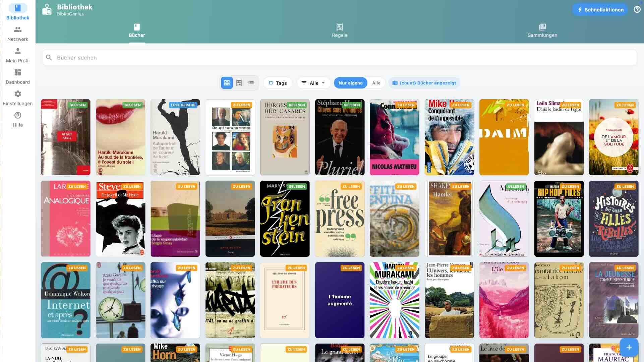This screenshot has height=362, width=644.
Task: Switch to list view icon
Action: (251, 82)
